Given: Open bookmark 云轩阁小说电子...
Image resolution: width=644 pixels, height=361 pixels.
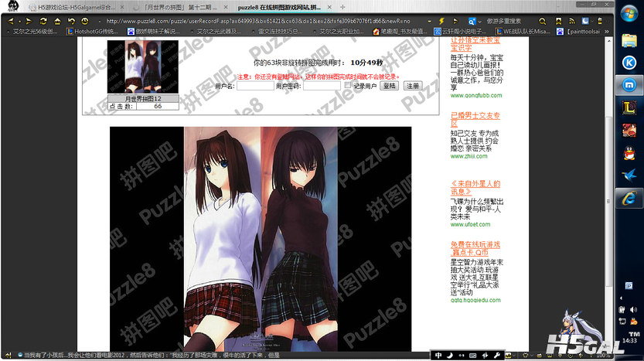Looking at the screenshot, I should 460,31.
